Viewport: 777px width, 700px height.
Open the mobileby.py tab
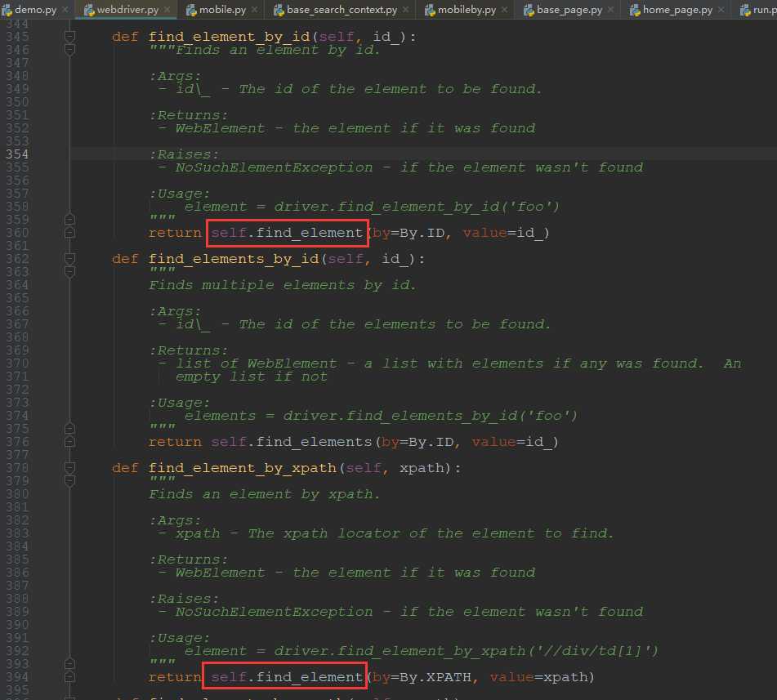tap(467, 10)
